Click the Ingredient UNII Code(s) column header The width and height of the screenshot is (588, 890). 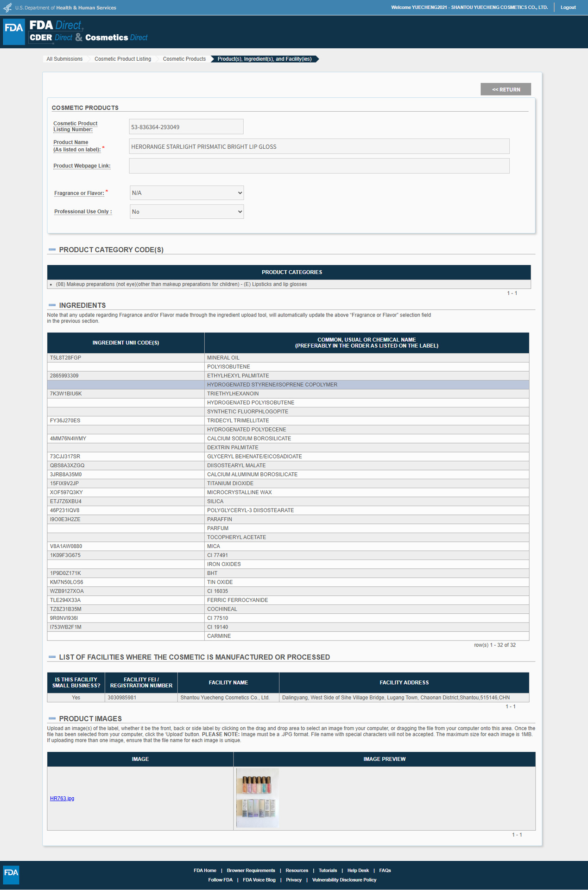[x=126, y=343]
